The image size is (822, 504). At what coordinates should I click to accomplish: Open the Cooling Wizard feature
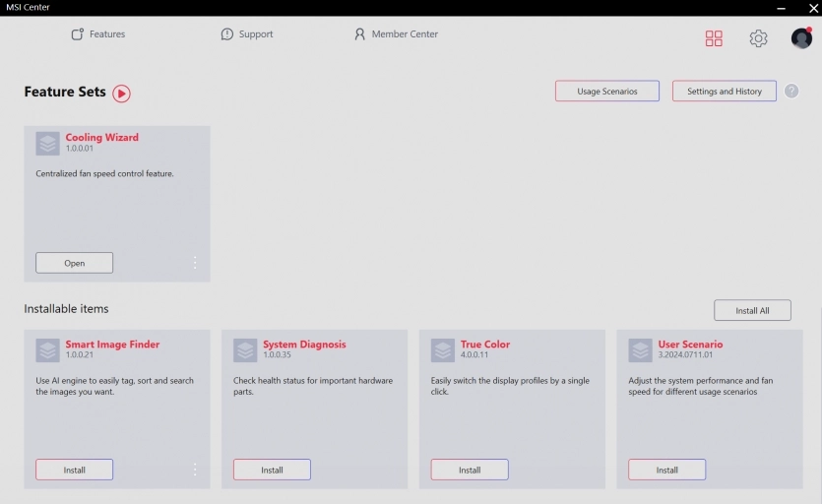(x=75, y=263)
